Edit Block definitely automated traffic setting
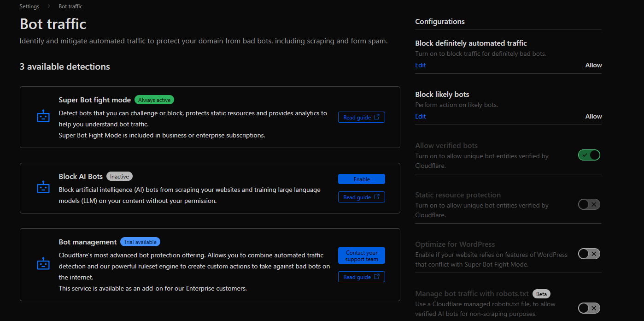This screenshot has width=644, height=321. 420,65
